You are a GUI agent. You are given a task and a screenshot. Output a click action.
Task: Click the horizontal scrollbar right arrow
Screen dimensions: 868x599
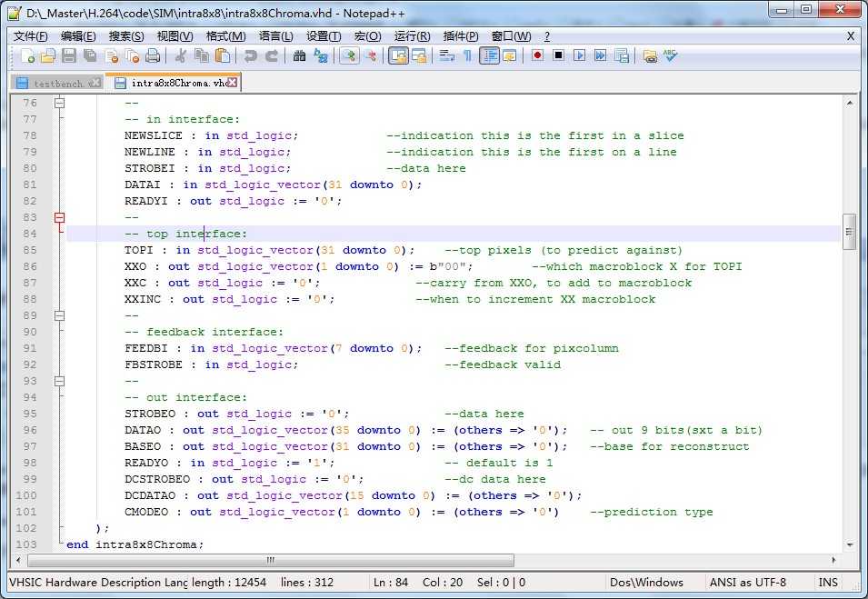click(834, 560)
